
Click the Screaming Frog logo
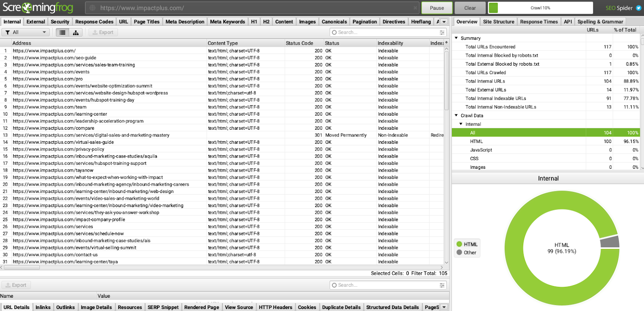click(38, 8)
